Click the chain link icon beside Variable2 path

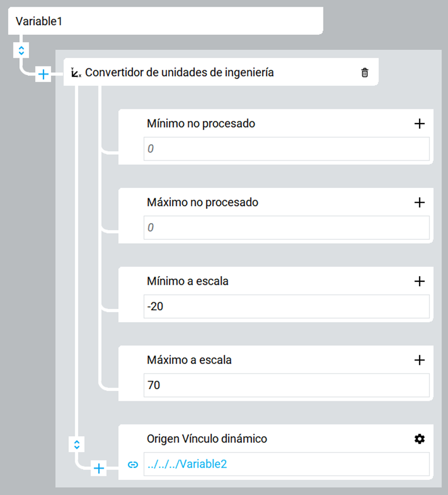tap(133, 464)
